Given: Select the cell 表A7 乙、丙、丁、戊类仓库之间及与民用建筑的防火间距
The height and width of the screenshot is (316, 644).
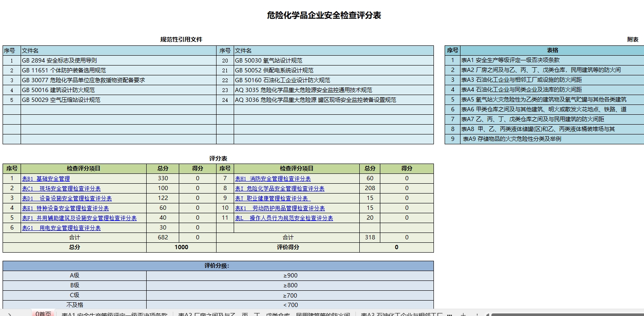Looking at the screenshot, I should tap(552, 119).
